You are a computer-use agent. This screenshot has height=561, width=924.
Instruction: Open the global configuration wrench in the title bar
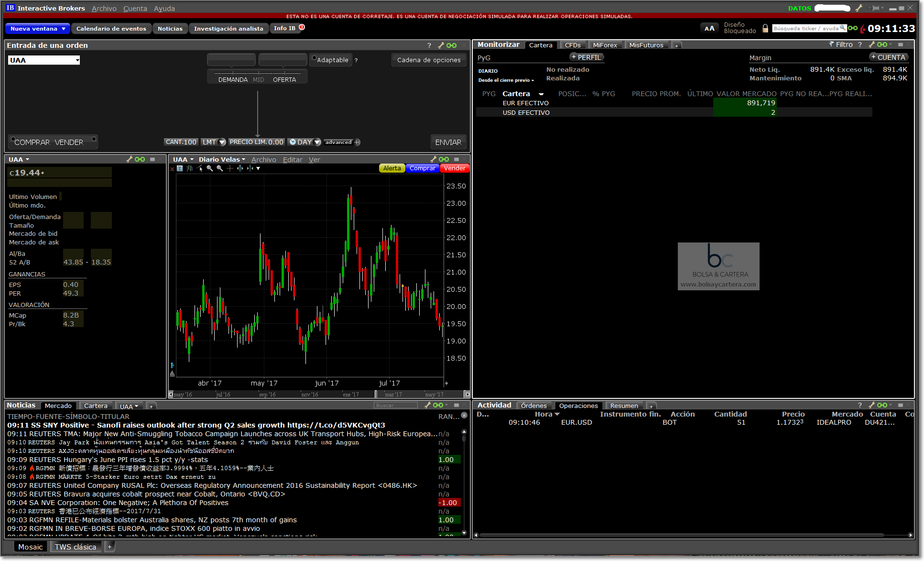(x=859, y=8)
